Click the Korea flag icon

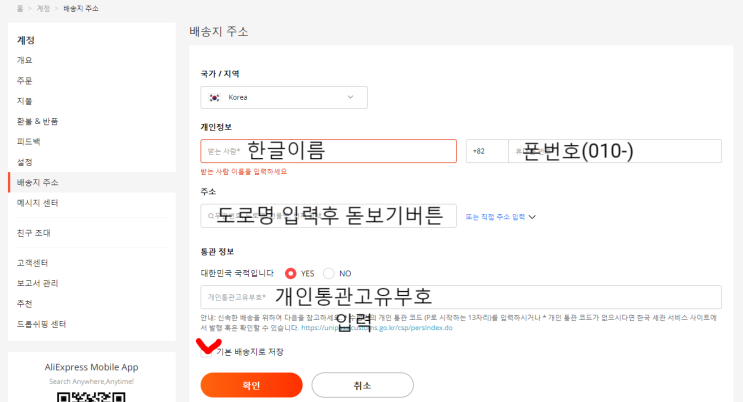click(215, 97)
